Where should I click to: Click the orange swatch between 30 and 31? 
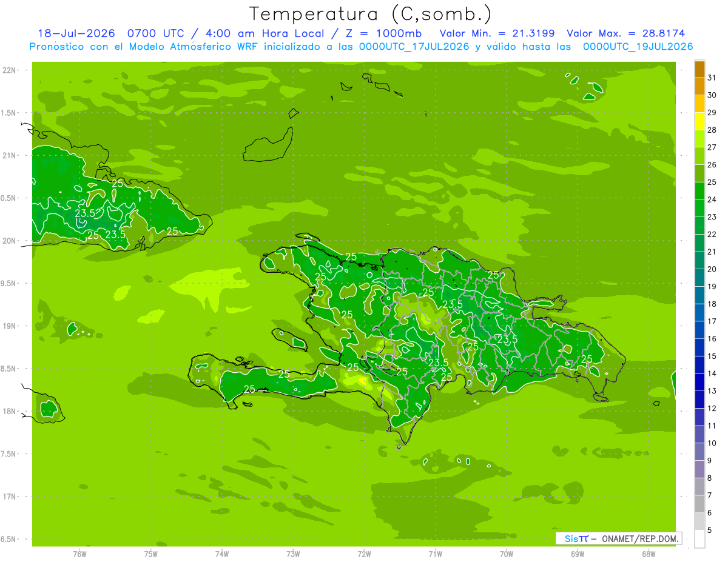(x=699, y=87)
